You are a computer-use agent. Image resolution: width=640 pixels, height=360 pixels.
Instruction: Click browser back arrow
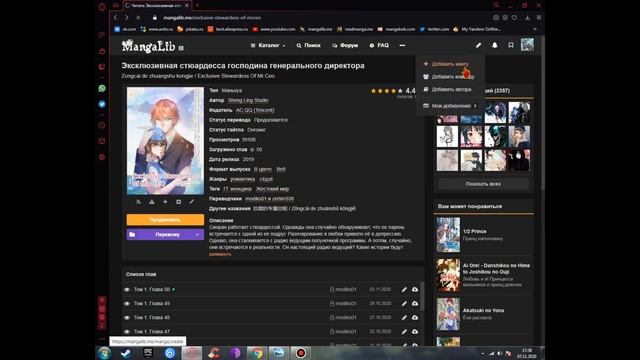click(116, 18)
